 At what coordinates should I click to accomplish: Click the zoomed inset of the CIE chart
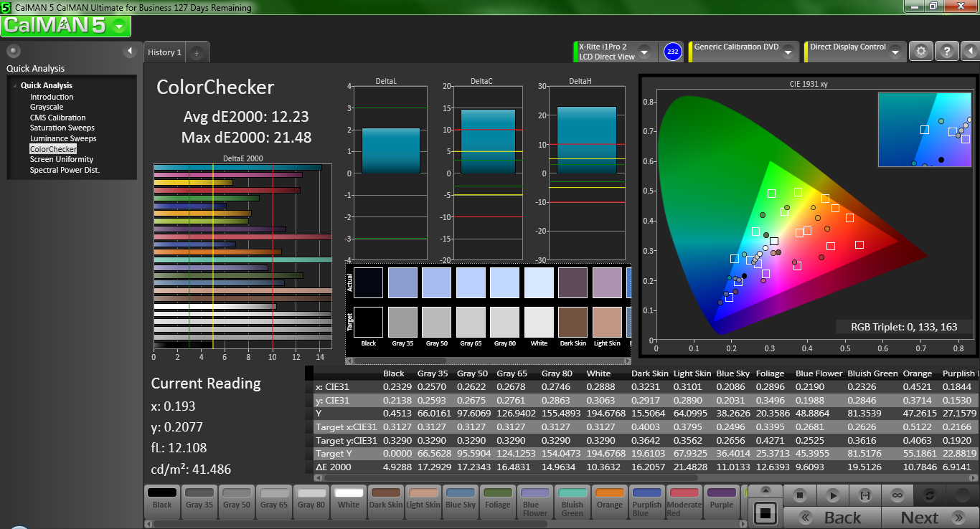(925, 130)
